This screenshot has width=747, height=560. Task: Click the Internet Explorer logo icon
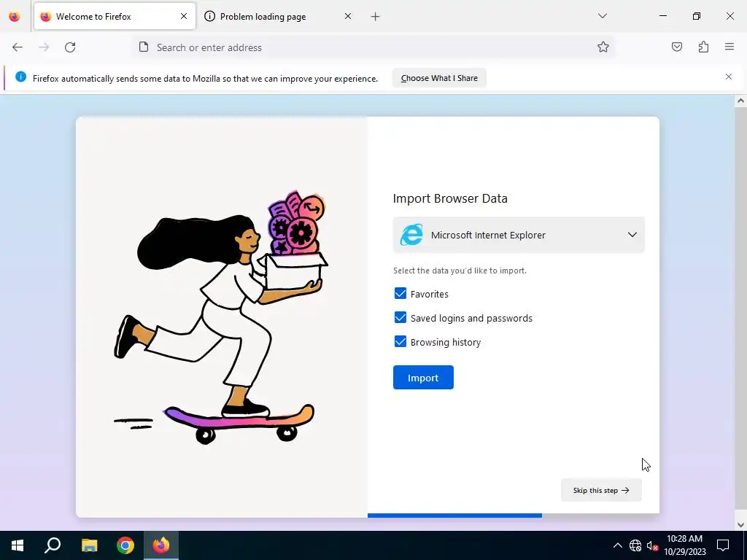(411, 234)
